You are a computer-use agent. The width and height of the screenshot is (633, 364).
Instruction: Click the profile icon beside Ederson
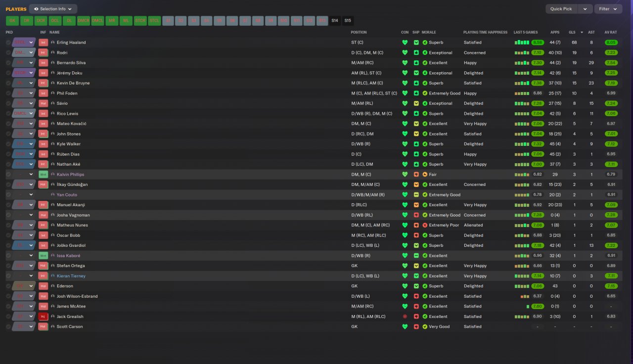pos(53,286)
